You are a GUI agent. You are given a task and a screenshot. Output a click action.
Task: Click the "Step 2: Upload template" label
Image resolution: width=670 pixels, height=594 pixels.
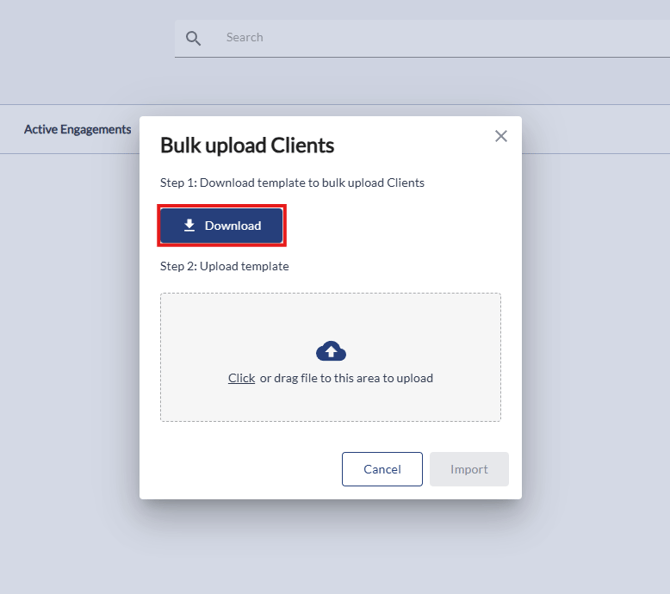coord(224,267)
